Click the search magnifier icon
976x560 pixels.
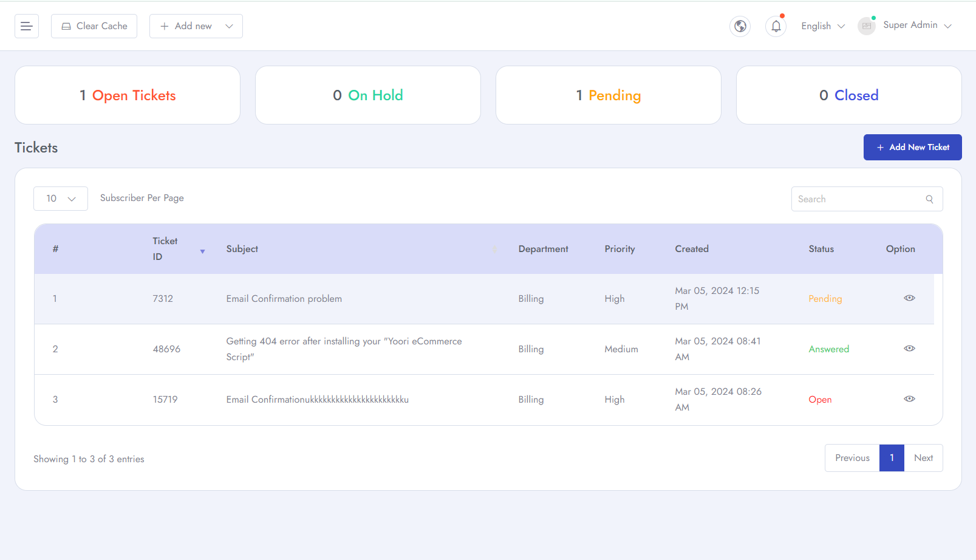point(929,199)
